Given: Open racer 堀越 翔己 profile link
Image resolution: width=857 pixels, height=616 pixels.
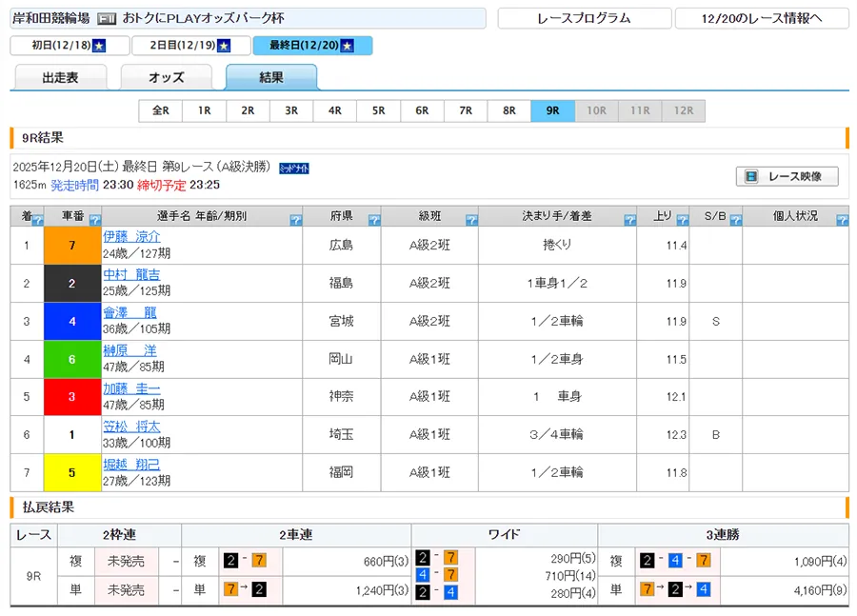Looking at the screenshot, I should [131, 465].
